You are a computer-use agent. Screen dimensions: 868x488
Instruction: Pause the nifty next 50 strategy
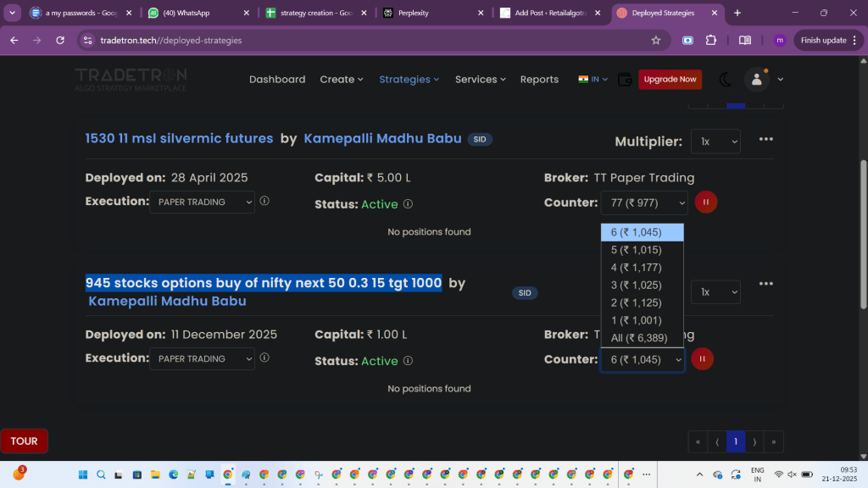pyautogui.click(x=702, y=359)
